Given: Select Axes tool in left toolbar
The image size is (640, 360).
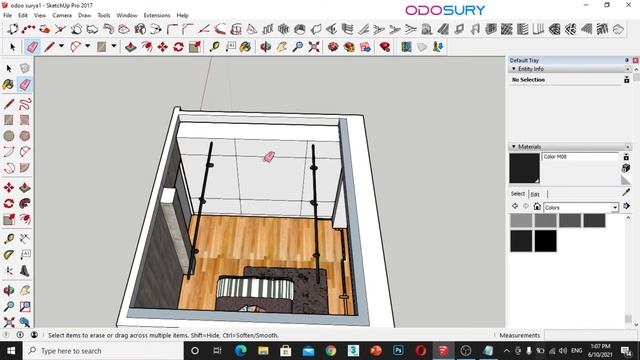Looking at the screenshot, I should [9, 271].
